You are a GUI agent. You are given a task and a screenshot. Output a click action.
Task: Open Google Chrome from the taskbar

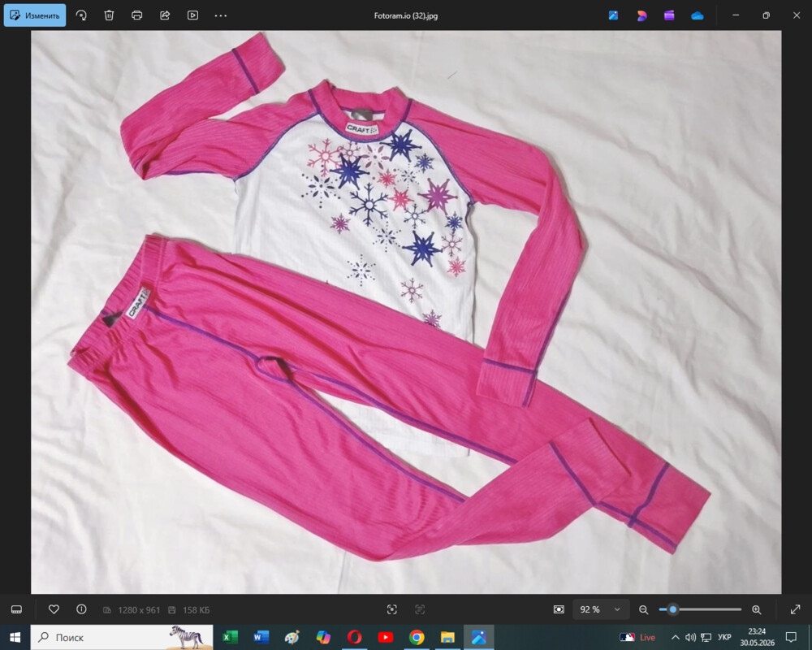coord(417,638)
